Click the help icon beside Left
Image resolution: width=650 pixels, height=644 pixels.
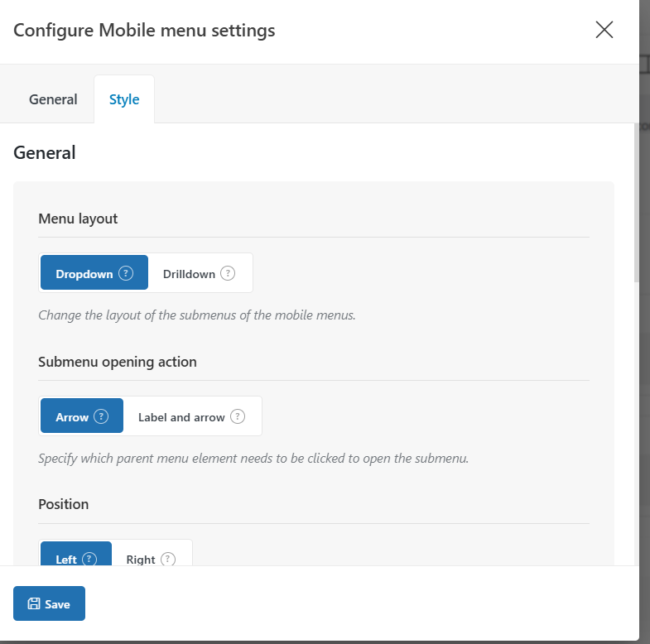[x=89, y=559]
